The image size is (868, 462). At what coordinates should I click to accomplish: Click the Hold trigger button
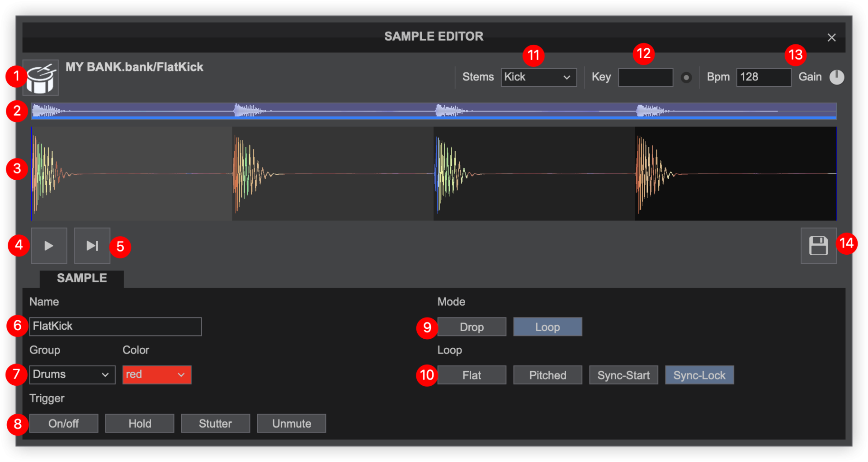tap(140, 424)
